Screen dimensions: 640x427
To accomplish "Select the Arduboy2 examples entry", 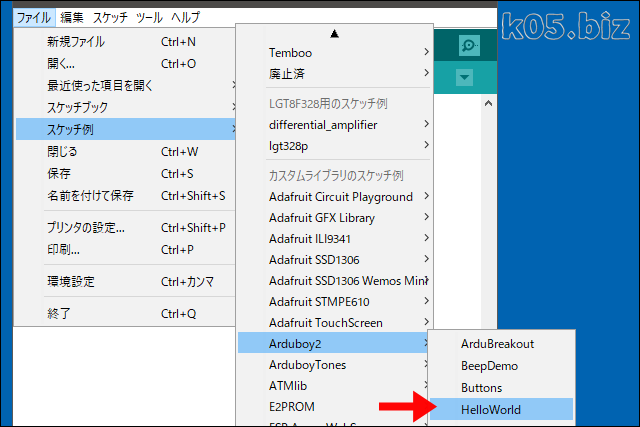I will [333, 344].
